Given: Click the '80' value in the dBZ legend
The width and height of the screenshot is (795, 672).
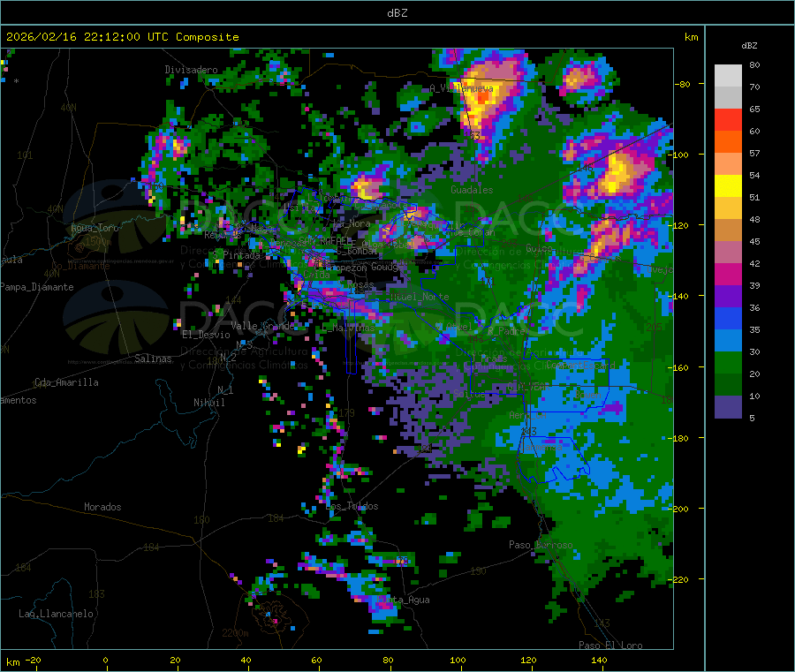Looking at the screenshot, I should [x=754, y=64].
